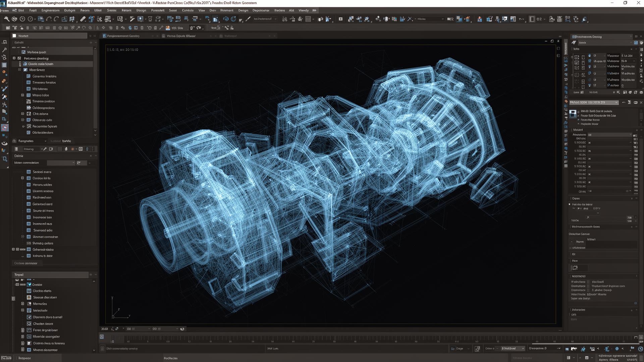Toggle box icon beside 'Mecelethr'
644x362 pixels.
29,311
